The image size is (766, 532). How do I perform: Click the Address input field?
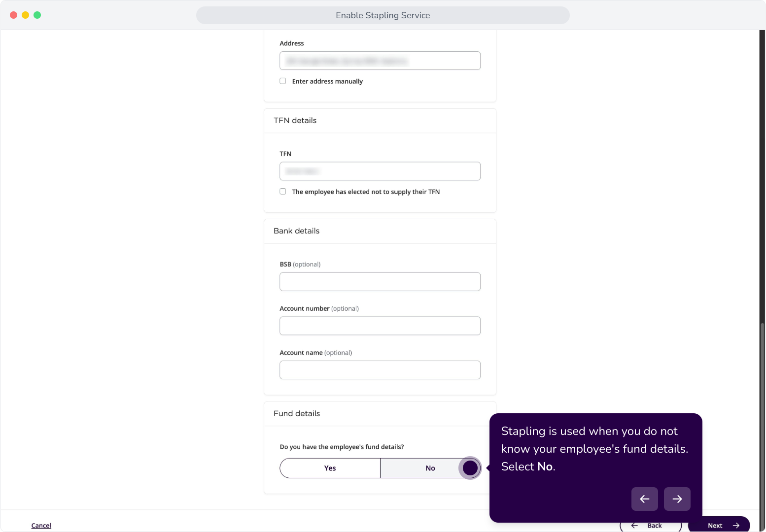pyautogui.click(x=380, y=61)
